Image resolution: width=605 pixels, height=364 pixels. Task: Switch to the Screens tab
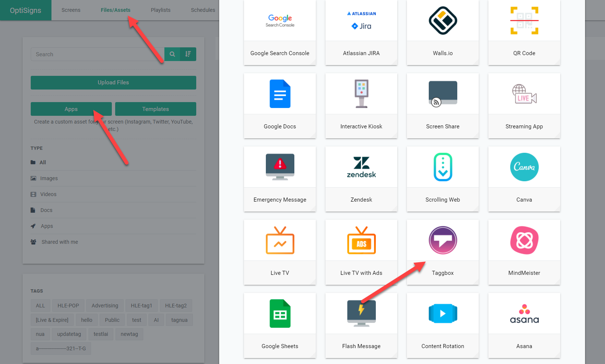(71, 10)
